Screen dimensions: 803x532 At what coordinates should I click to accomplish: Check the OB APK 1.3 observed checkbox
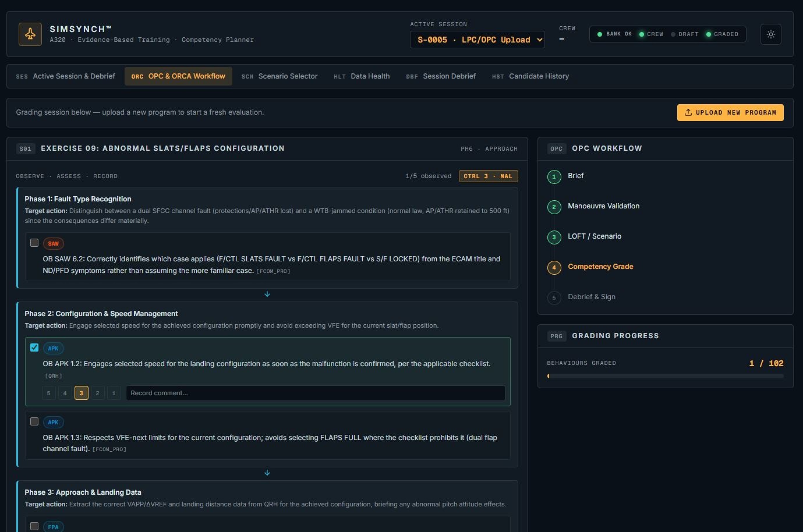pos(34,421)
